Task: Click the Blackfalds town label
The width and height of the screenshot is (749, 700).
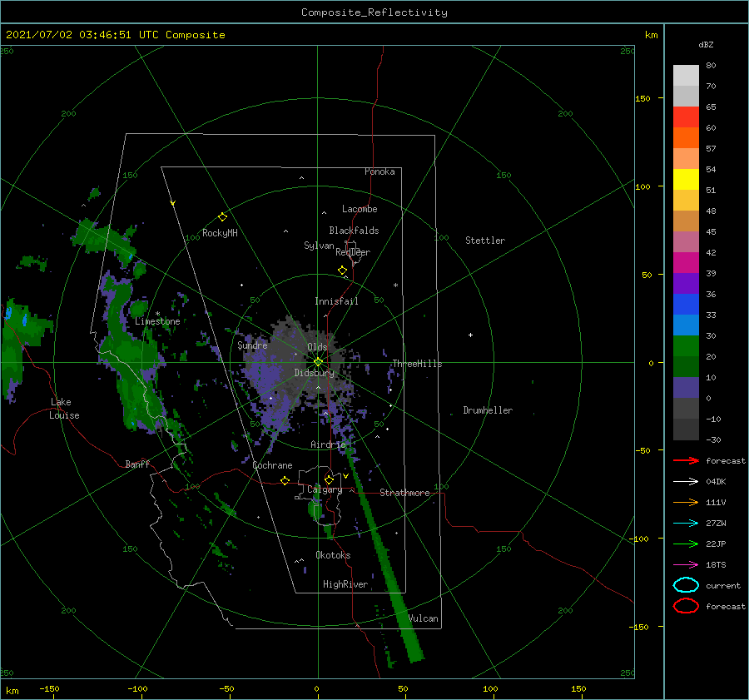Action: (354, 231)
